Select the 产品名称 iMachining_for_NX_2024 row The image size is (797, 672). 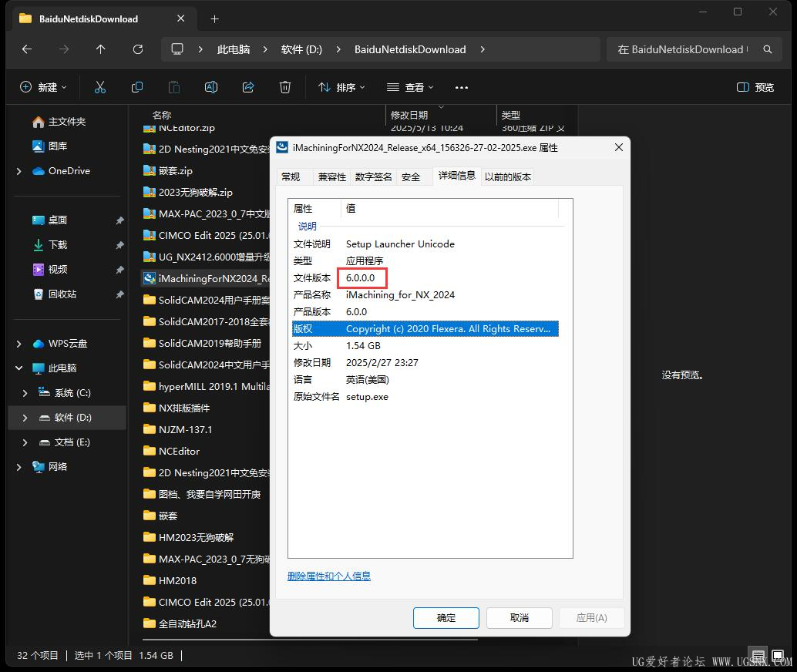425,295
